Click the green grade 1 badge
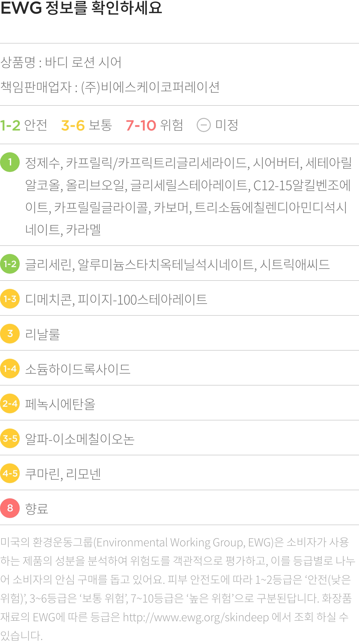 10,162
